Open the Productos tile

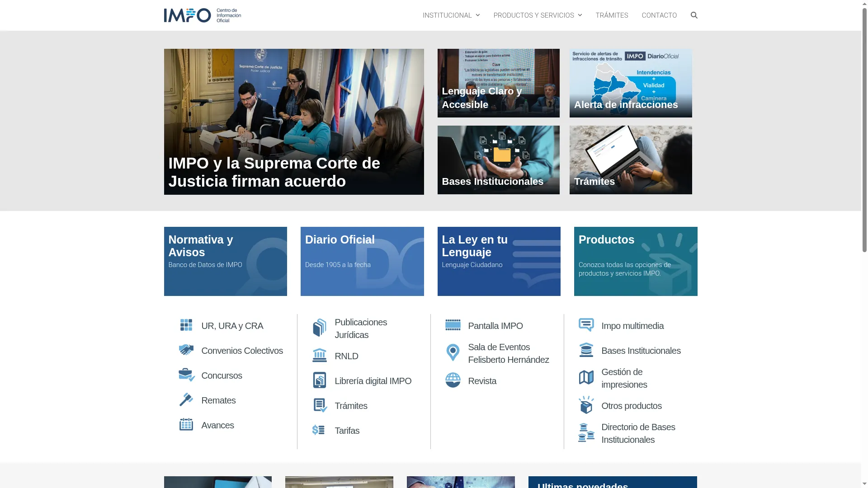[x=636, y=261]
